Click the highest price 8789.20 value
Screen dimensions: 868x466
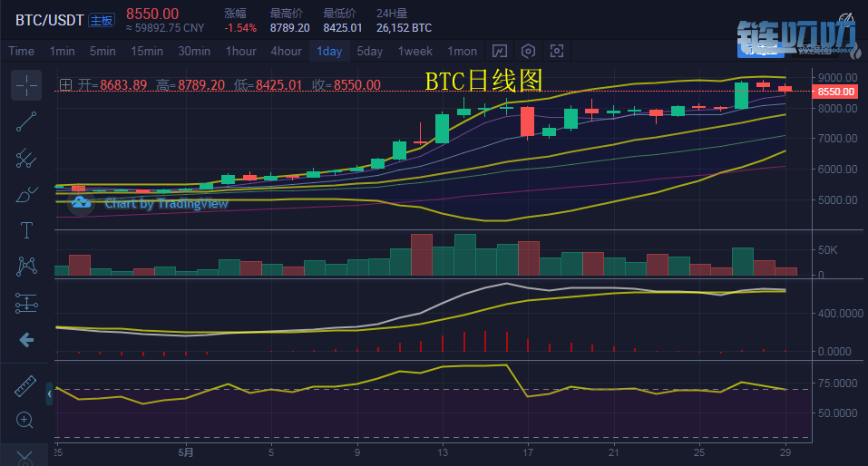tap(289, 28)
